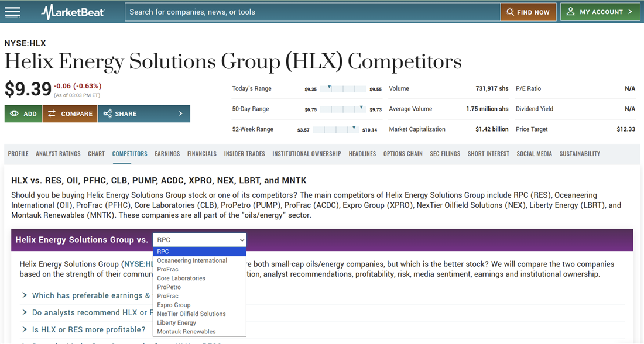Click the MarketBeat logo
Screen dimensions: 644x344
pyautogui.click(x=73, y=12)
